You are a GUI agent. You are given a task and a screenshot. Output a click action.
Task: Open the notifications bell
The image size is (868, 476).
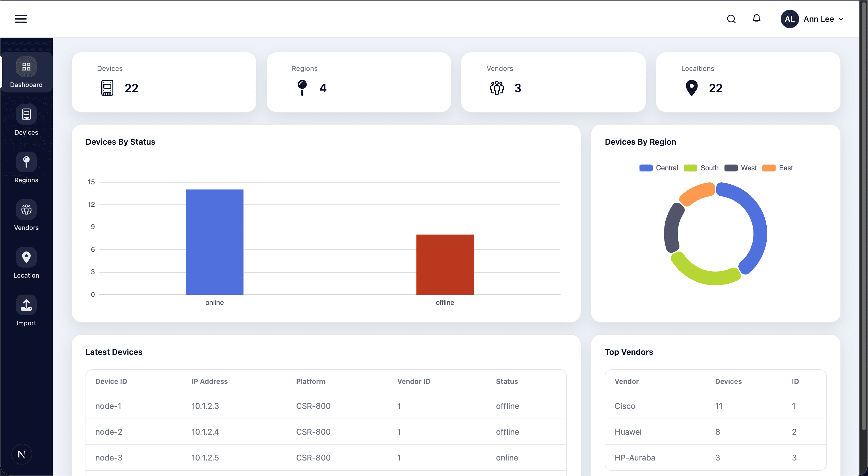pyautogui.click(x=756, y=18)
